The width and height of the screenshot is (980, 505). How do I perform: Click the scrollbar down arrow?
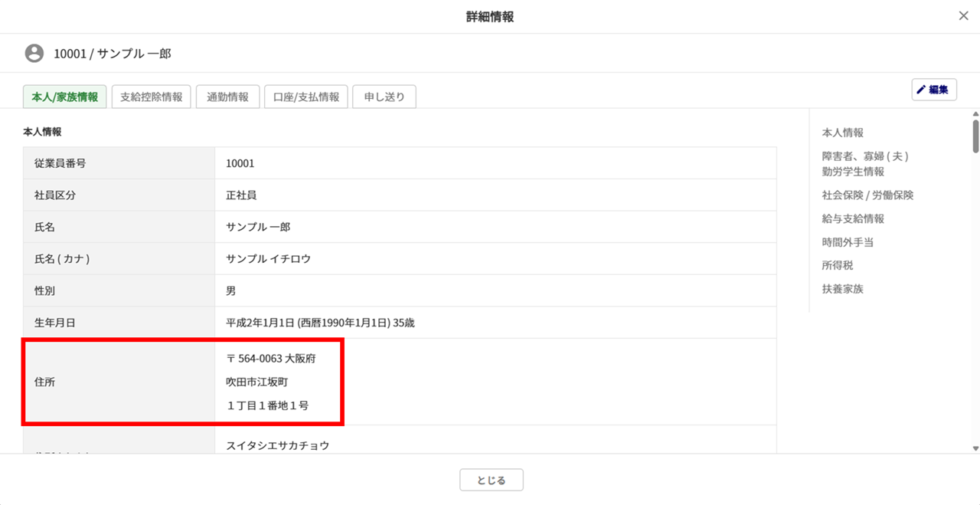pyautogui.click(x=975, y=448)
